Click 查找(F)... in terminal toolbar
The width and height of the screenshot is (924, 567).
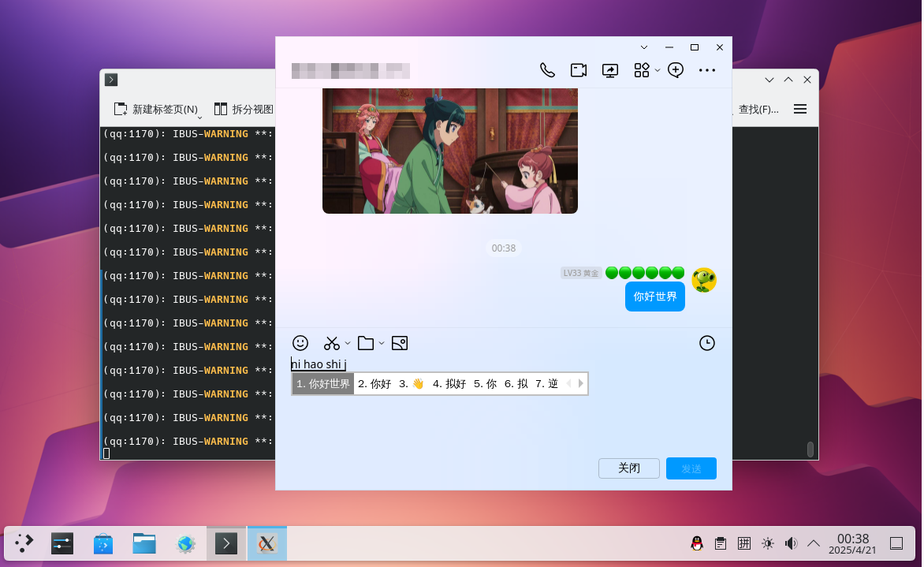[x=758, y=109]
